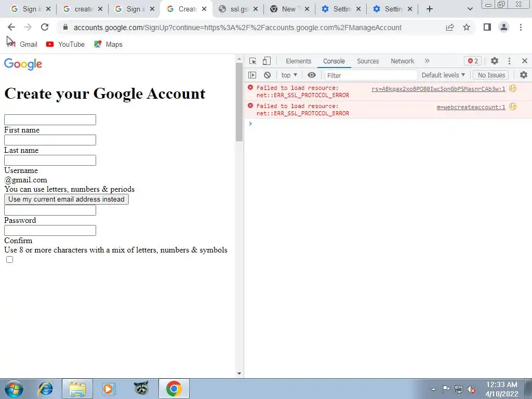Check the show password checkbox

pyautogui.click(x=9, y=260)
